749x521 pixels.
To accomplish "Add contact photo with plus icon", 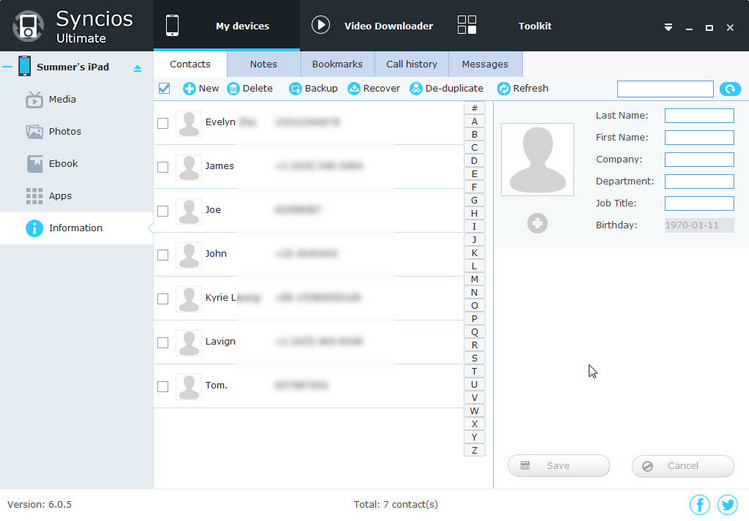I will tap(537, 223).
